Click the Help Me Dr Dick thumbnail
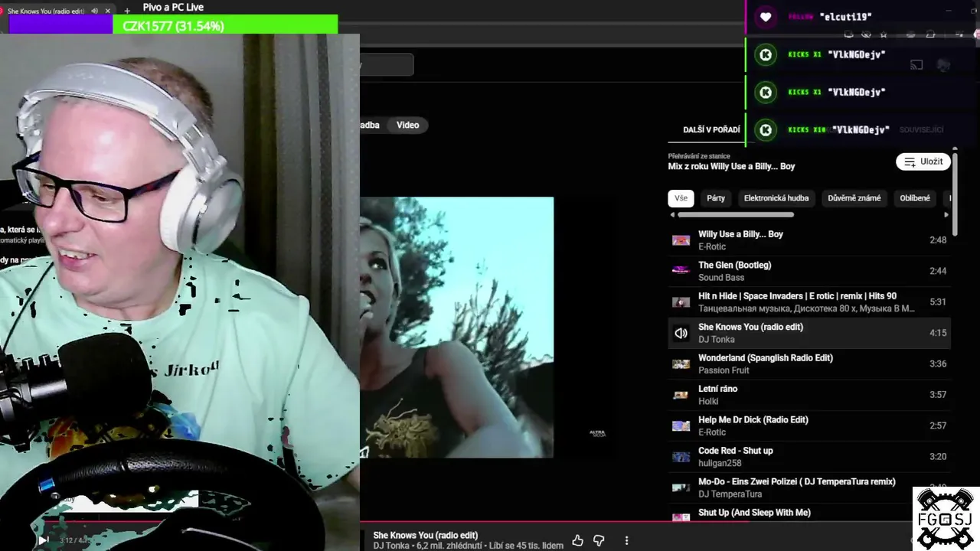The image size is (980, 551). point(681,425)
